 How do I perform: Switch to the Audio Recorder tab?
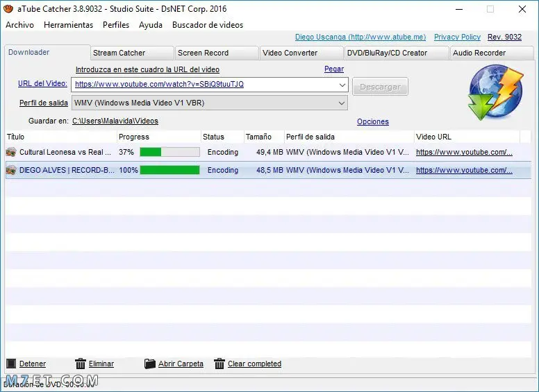[x=492, y=53]
